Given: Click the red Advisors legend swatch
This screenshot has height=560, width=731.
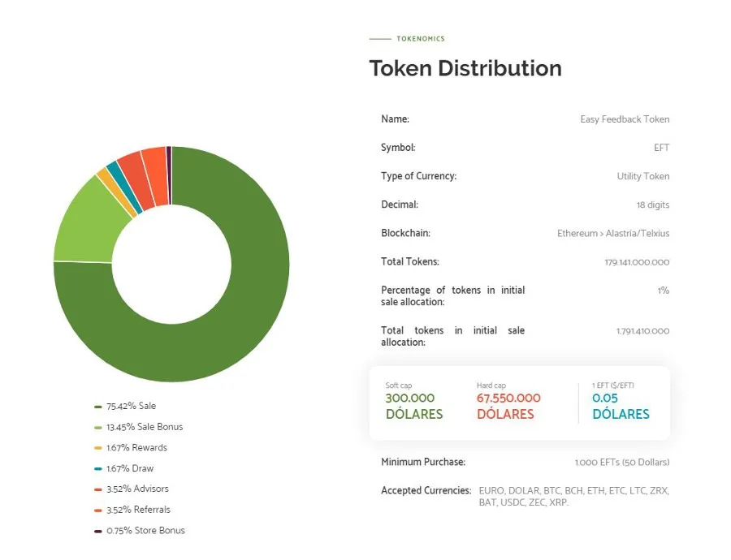Looking at the screenshot, I should 98,489.
